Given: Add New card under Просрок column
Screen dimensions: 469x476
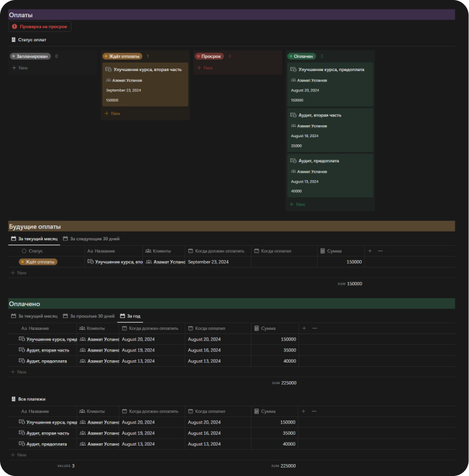Looking at the screenshot, I should 205,67.
